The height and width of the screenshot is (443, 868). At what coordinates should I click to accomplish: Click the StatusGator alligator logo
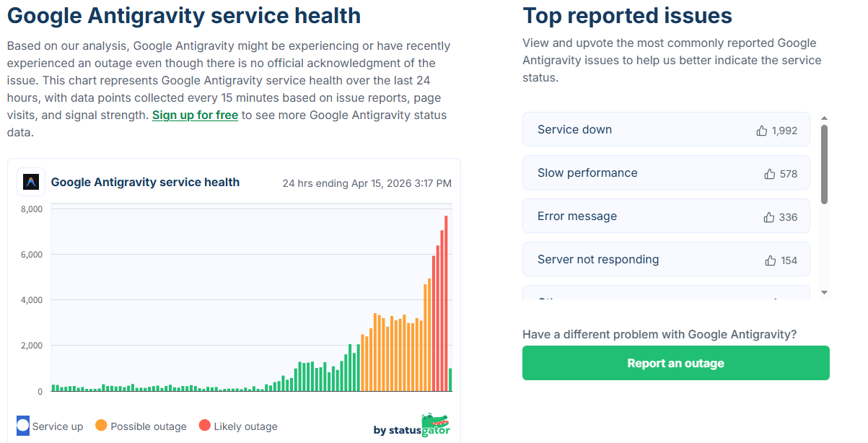(x=435, y=421)
